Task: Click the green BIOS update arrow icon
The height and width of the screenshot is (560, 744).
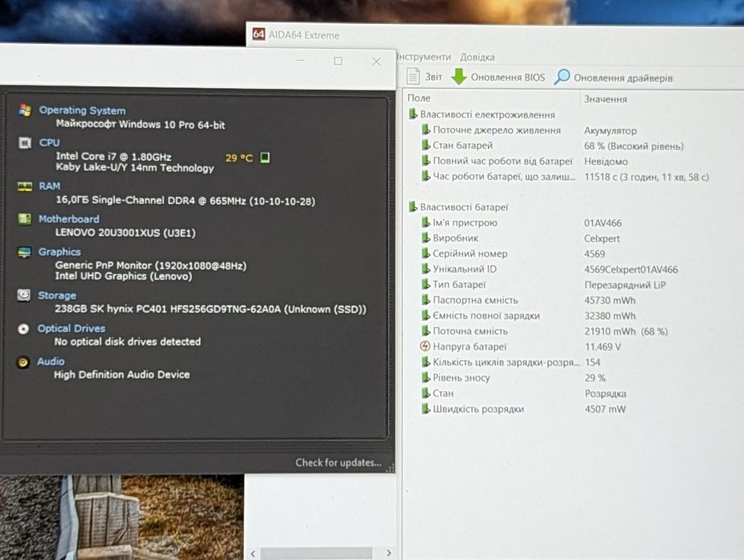Action: click(x=458, y=77)
